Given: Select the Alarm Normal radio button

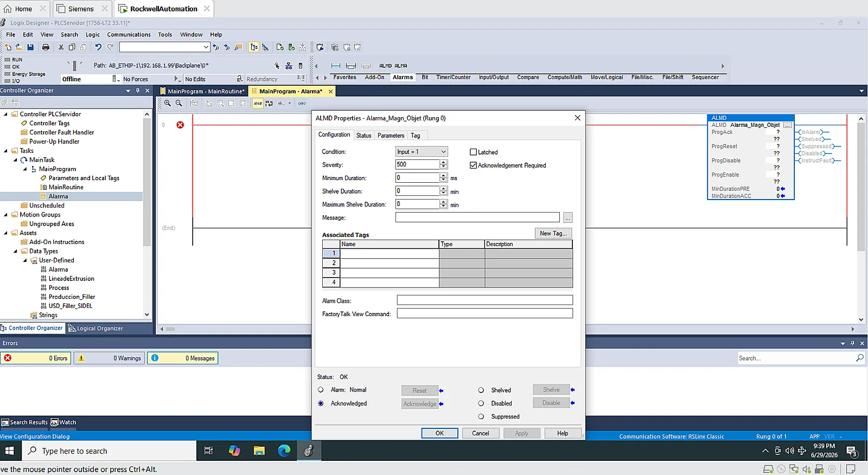Looking at the screenshot, I should pos(321,390).
